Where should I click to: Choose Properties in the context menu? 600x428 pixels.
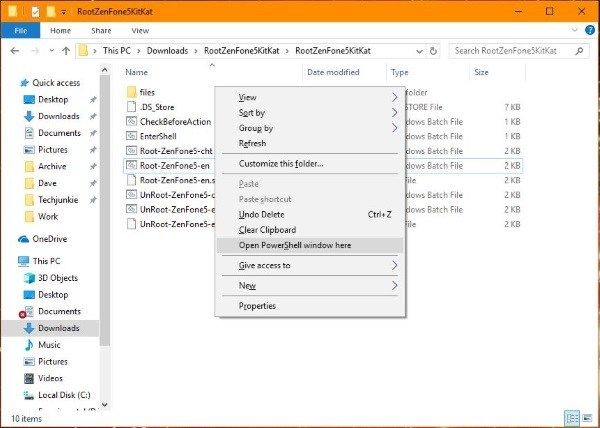[311, 306]
